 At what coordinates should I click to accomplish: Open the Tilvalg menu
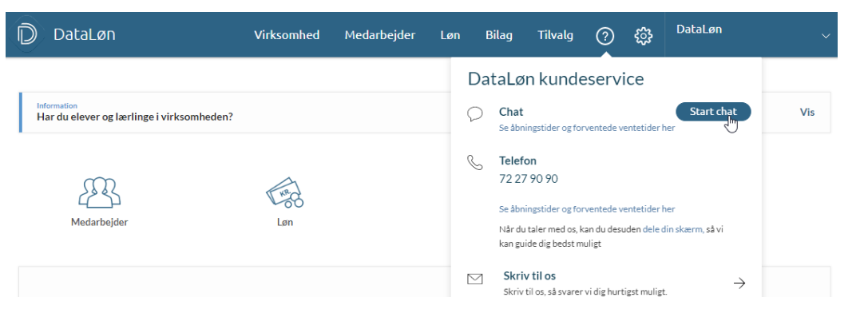(555, 35)
